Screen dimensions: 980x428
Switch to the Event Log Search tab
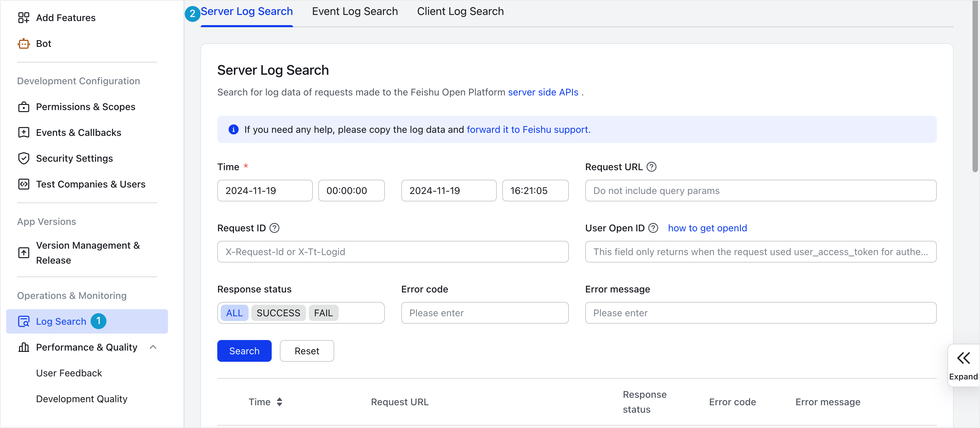pyautogui.click(x=355, y=12)
